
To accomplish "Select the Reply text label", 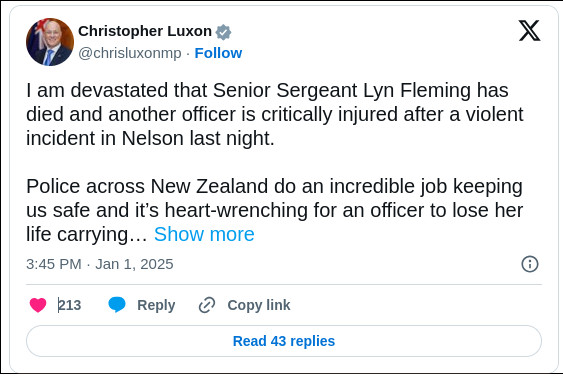I will [156, 305].
